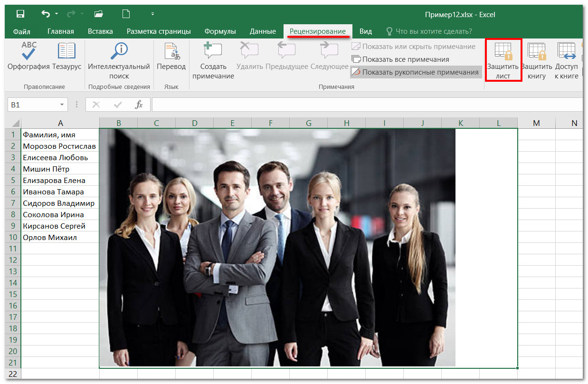Save the workbook with the Save icon
The width and height of the screenshot is (588, 384).
pos(20,14)
